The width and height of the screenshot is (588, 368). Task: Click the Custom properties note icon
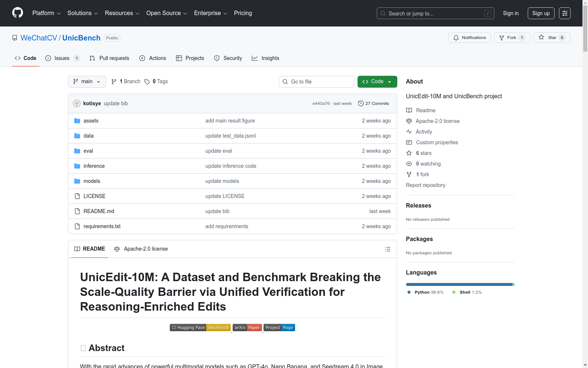pos(409,142)
